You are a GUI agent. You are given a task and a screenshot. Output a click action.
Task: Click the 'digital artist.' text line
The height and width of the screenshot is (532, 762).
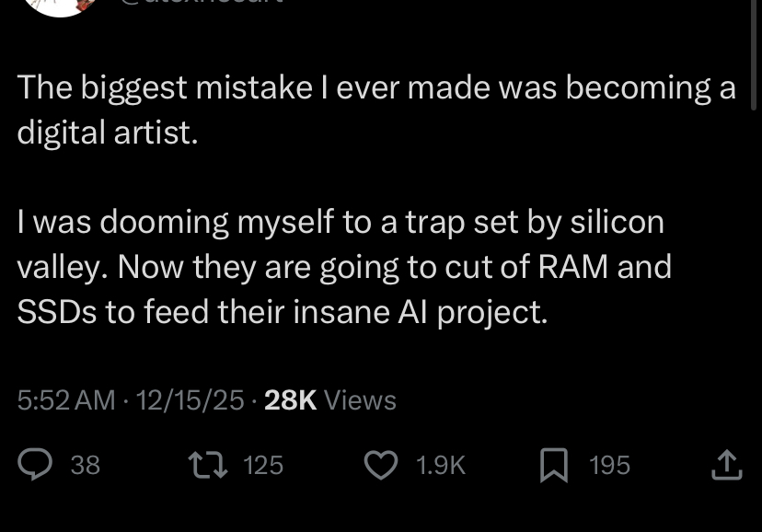[108, 133]
